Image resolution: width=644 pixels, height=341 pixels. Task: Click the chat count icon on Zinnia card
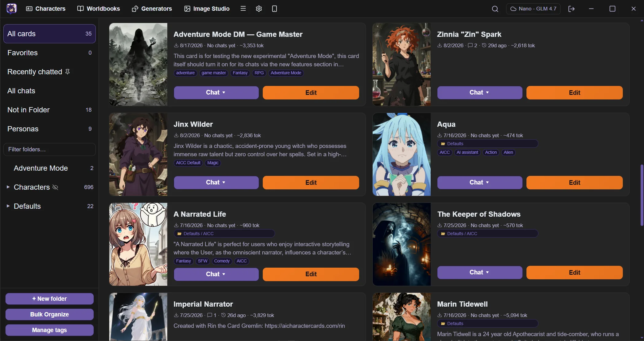coord(470,45)
